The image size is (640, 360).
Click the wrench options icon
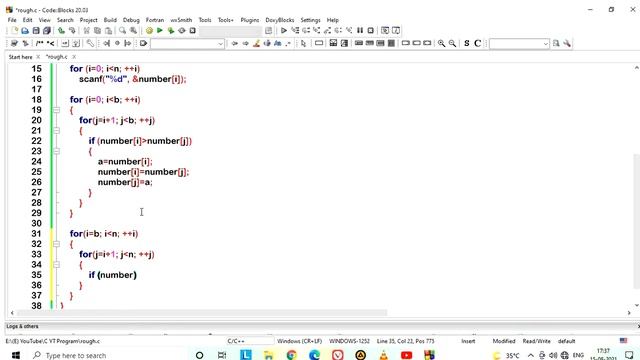[x=567, y=43]
